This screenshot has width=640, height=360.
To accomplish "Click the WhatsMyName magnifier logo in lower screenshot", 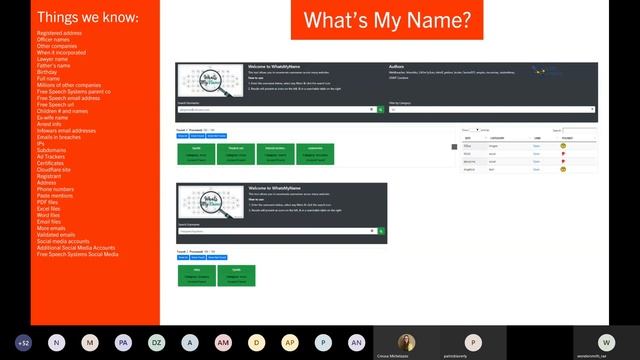I will [211, 202].
